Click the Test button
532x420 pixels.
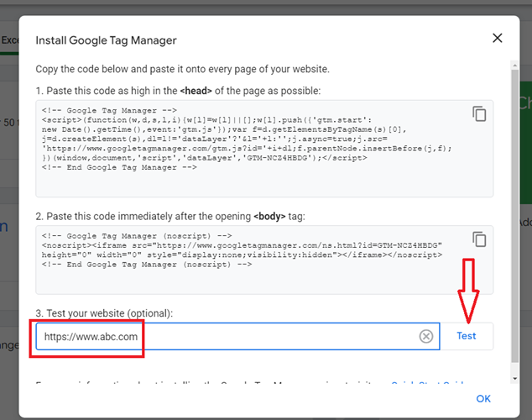tap(467, 336)
